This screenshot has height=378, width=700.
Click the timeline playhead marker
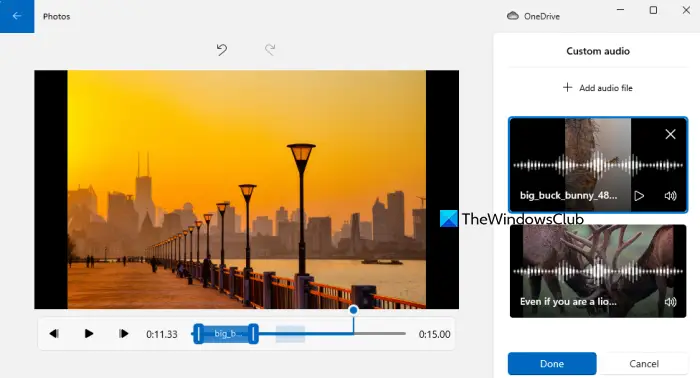(x=354, y=310)
